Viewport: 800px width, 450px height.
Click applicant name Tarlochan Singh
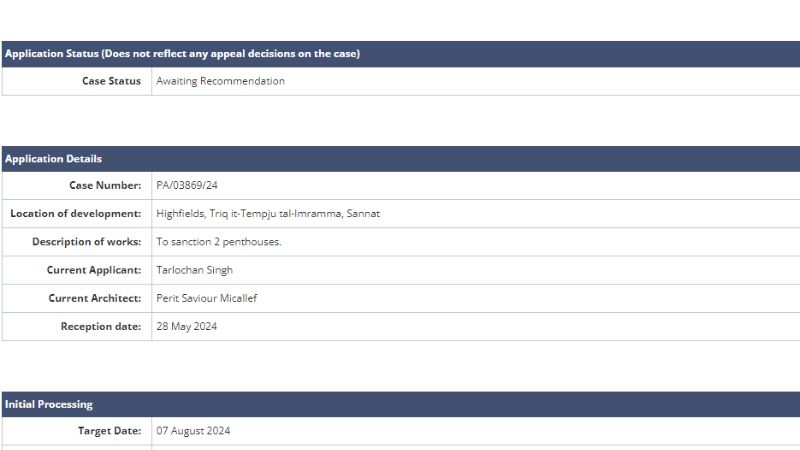tap(195, 270)
